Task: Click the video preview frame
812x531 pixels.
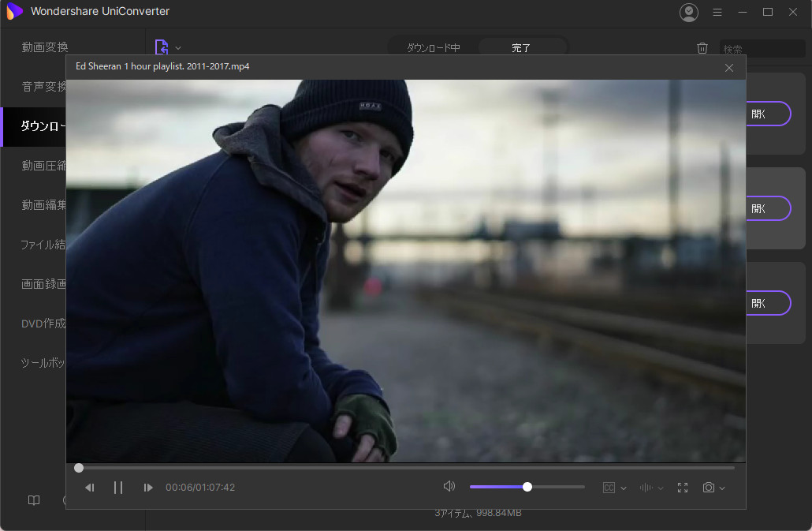Action: (x=406, y=271)
